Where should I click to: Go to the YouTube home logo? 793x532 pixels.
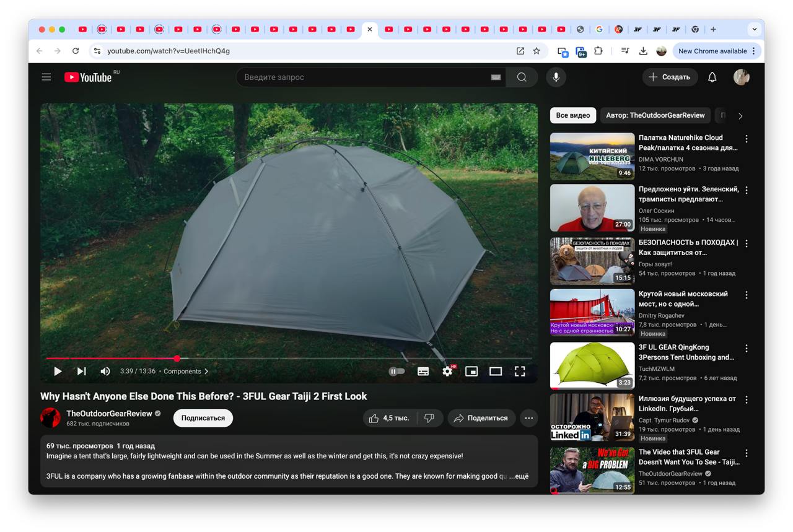[x=88, y=77]
